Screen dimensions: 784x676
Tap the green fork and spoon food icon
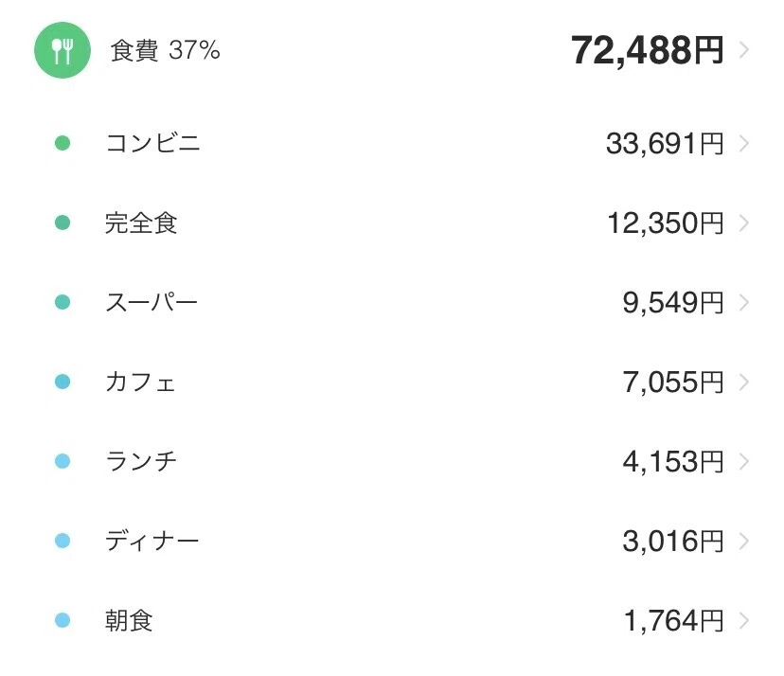click(62, 50)
